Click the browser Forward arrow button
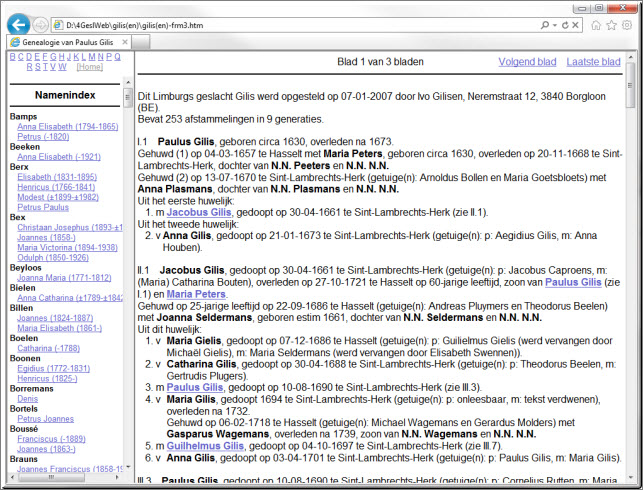 tap(40, 23)
